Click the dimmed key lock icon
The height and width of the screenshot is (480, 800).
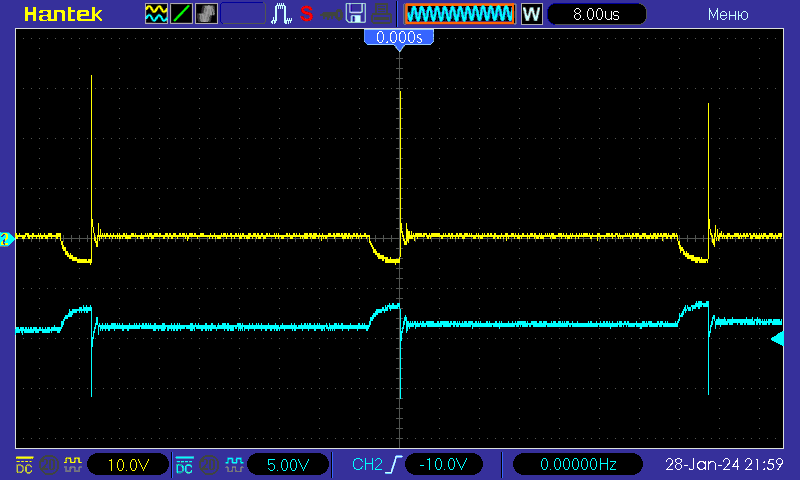click(x=332, y=15)
